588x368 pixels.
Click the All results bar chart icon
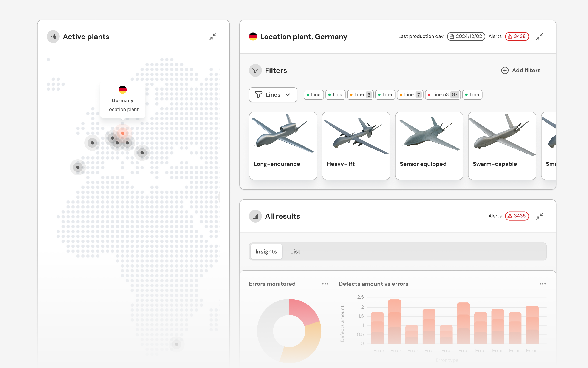coord(255,216)
